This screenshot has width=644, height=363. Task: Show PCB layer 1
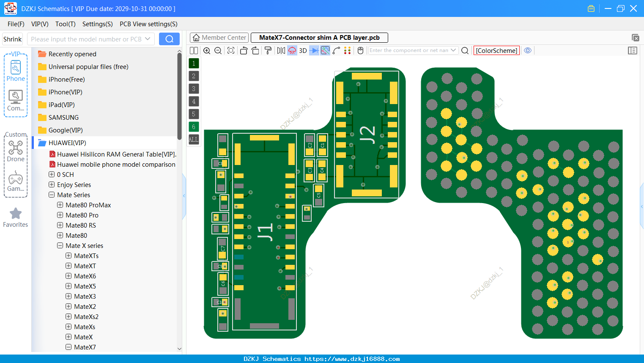coord(194,63)
